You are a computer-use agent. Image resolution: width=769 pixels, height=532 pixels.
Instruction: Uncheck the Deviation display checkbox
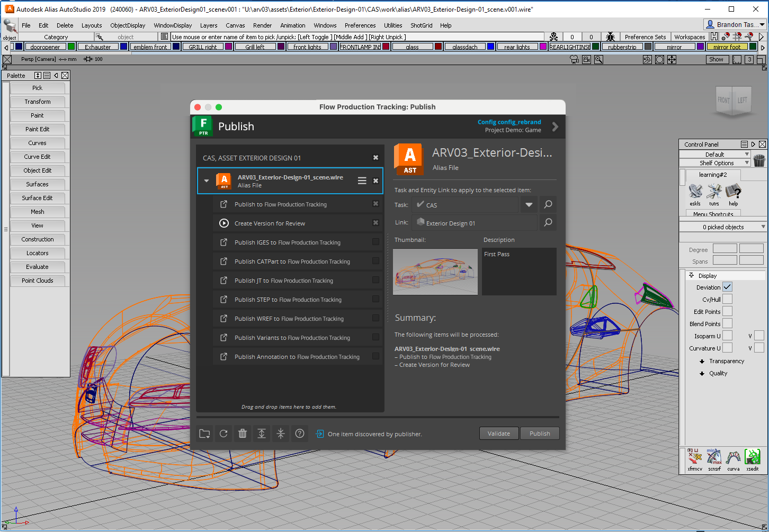728,287
